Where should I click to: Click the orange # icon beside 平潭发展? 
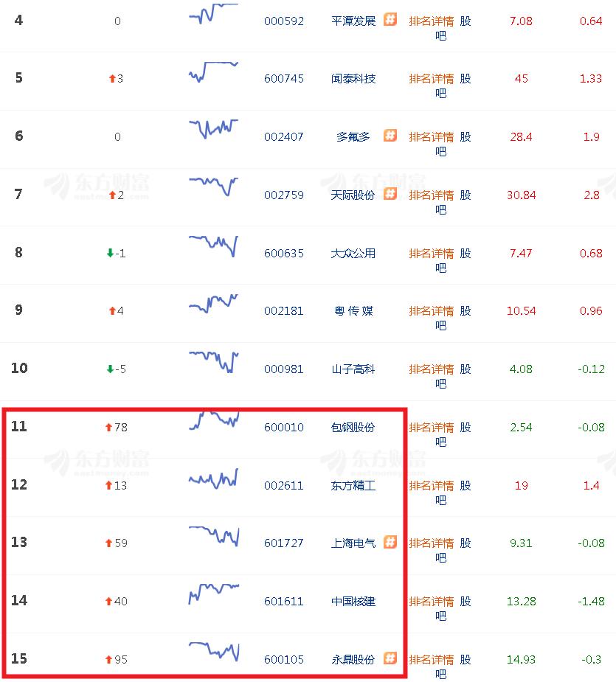pyautogui.click(x=390, y=19)
